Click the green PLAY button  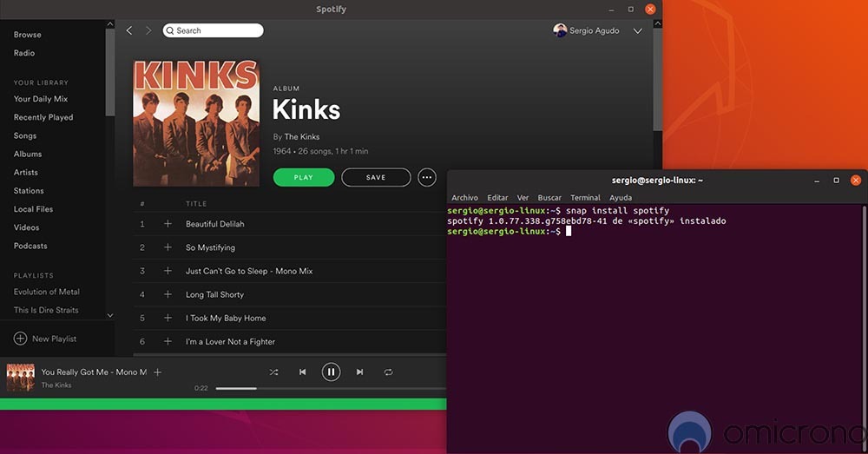303,177
